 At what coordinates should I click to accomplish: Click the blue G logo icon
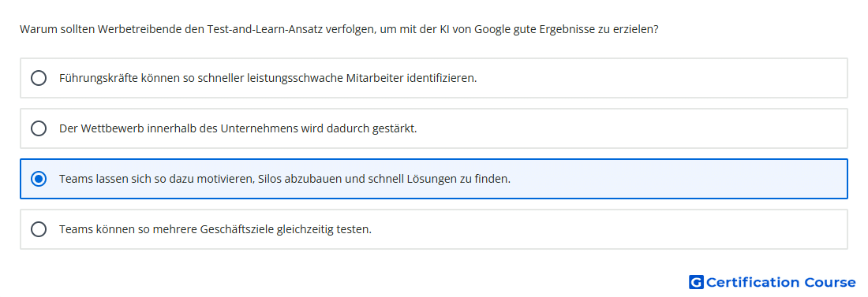(x=696, y=282)
